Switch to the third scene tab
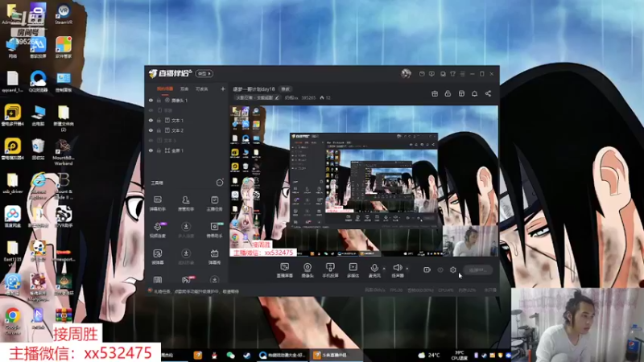 pyautogui.click(x=202, y=88)
